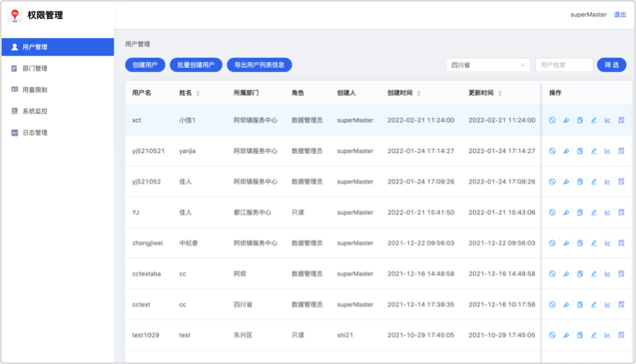Click the 筛选 filter button
The height and width of the screenshot is (364, 636).
(x=612, y=65)
